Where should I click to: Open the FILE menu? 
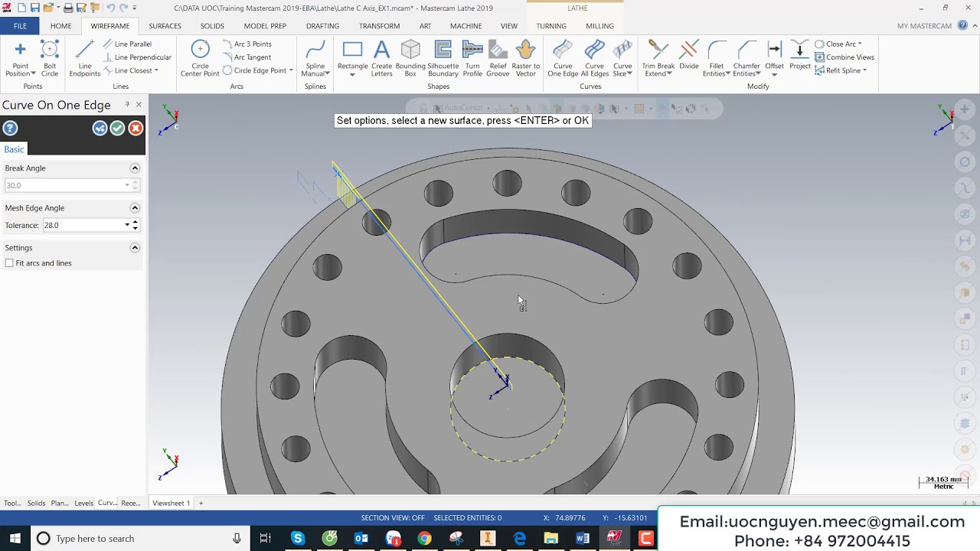pos(20,26)
